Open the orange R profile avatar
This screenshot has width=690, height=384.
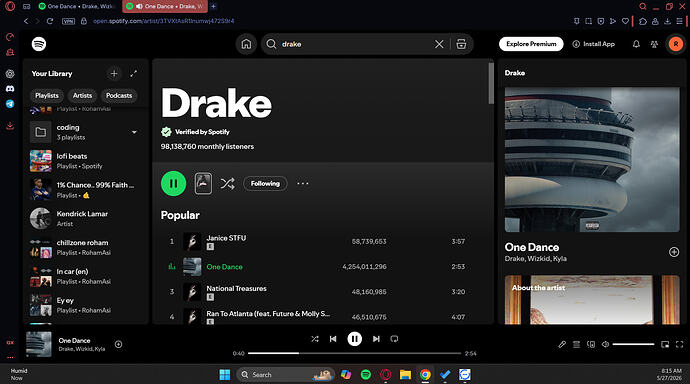click(x=675, y=44)
